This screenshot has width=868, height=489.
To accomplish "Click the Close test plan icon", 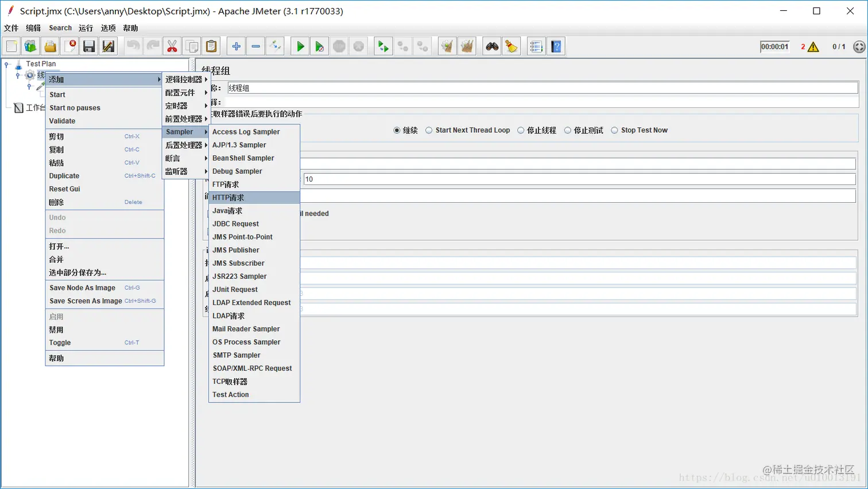I will 70,47.
